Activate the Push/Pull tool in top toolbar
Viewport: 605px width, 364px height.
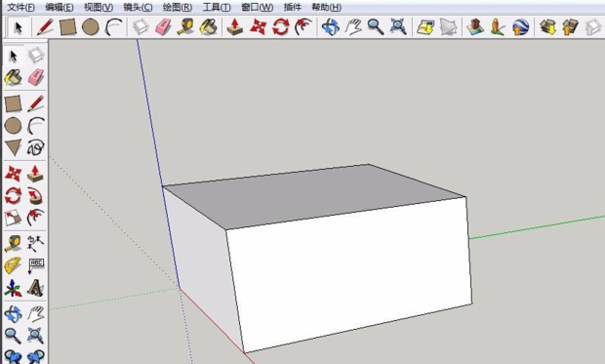coord(234,27)
